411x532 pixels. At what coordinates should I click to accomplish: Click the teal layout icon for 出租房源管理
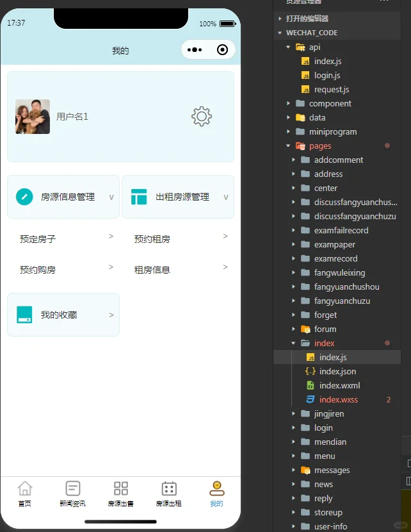139,197
